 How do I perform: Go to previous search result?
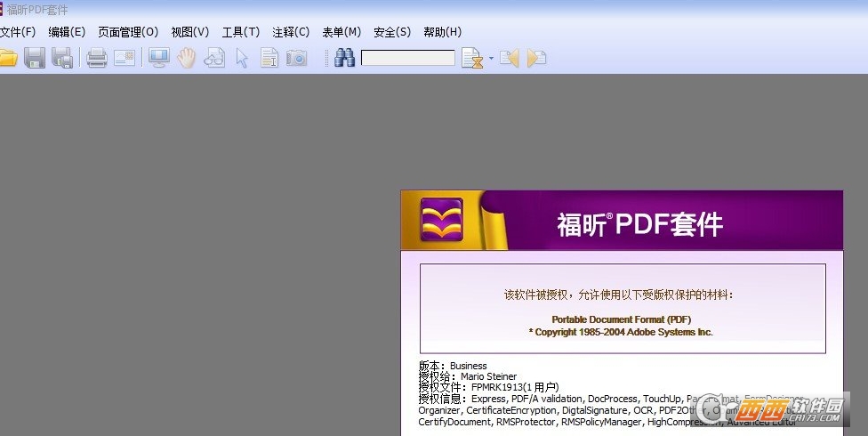point(509,59)
